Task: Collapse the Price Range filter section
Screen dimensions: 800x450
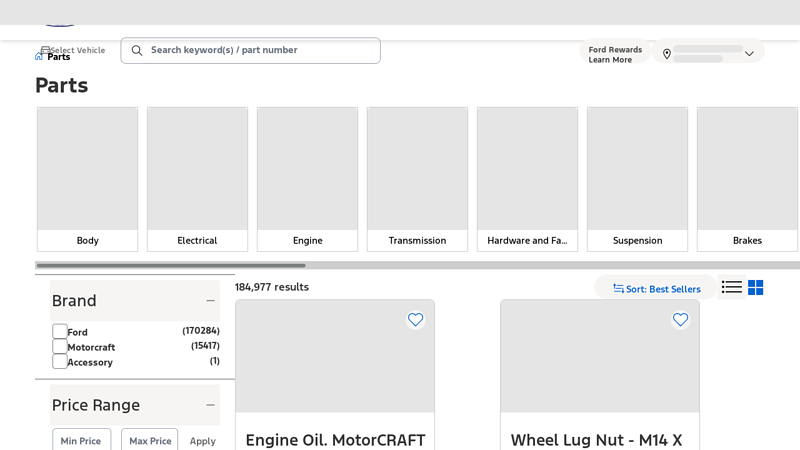Action: (x=210, y=405)
